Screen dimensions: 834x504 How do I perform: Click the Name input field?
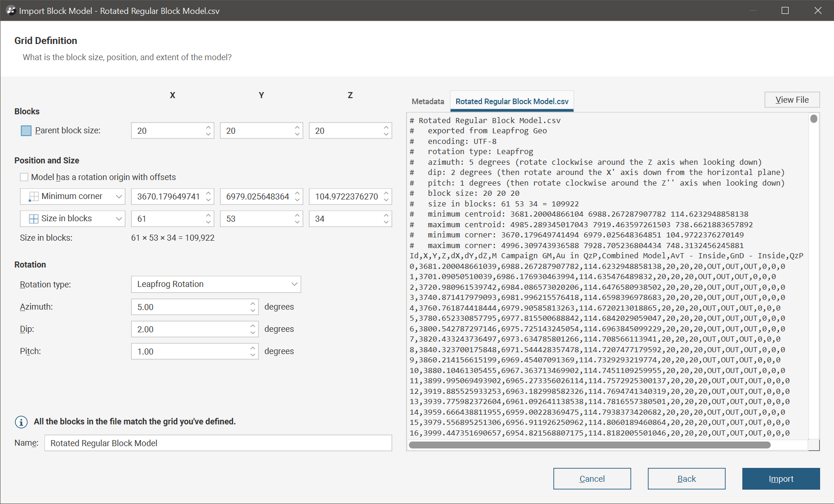click(x=218, y=443)
